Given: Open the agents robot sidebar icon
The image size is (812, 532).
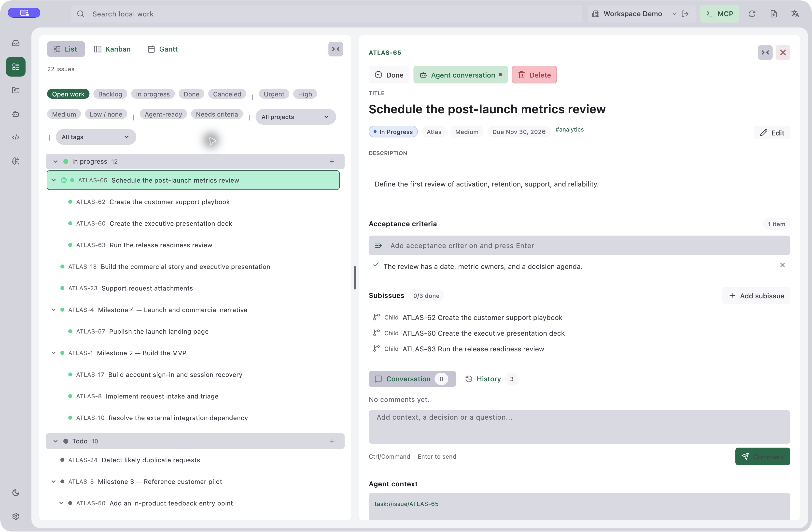Looking at the screenshot, I should tap(16, 114).
